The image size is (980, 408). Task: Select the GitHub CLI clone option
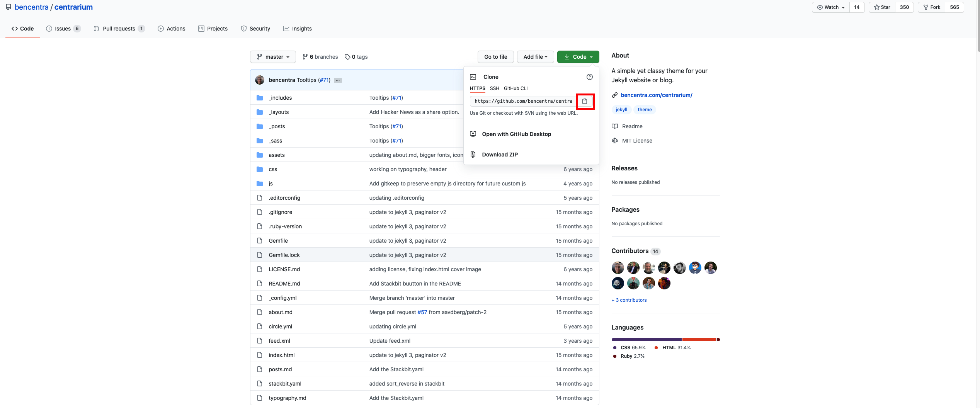point(516,88)
